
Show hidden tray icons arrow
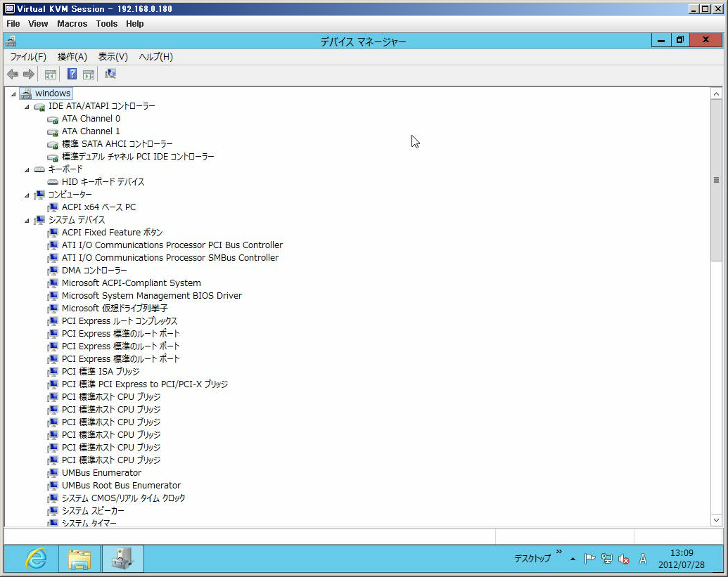pos(573,559)
